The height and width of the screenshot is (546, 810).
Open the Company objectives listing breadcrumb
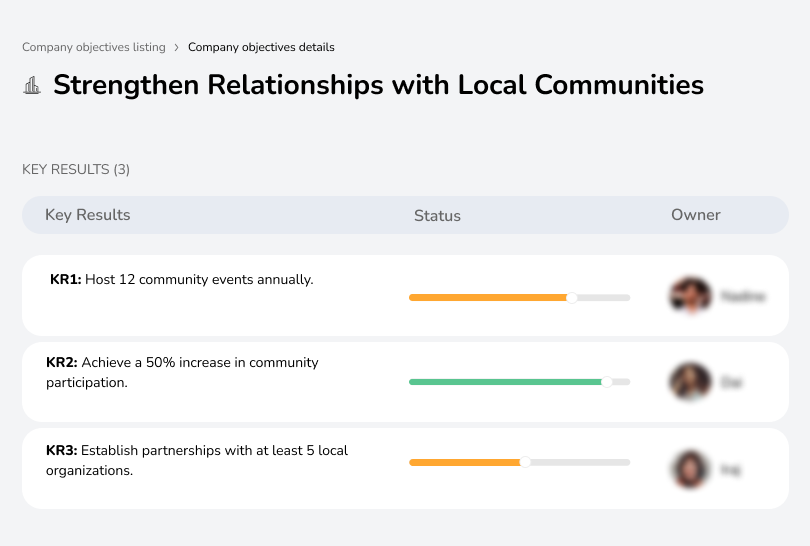click(x=94, y=47)
